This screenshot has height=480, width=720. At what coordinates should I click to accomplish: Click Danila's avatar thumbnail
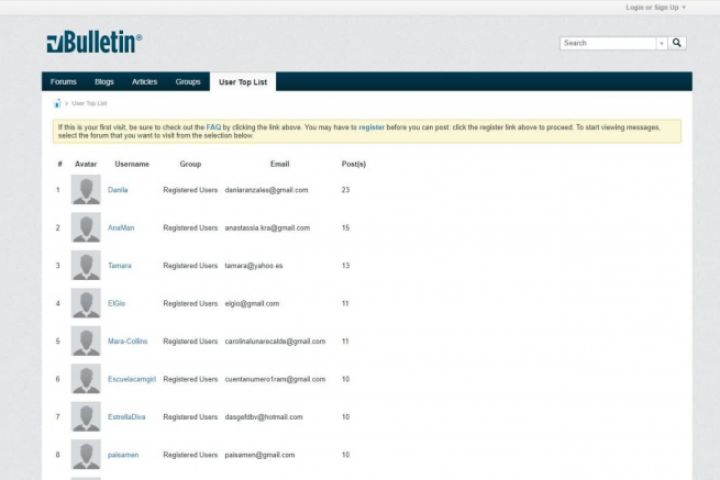tap(86, 189)
